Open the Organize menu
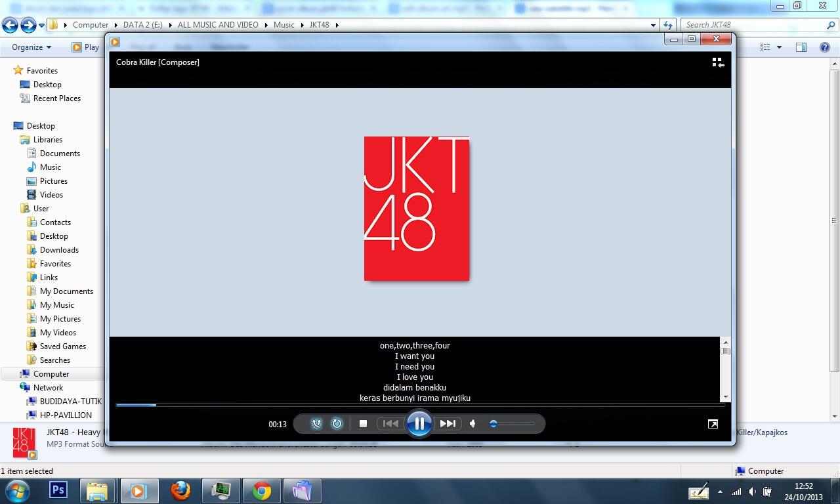Screen dimensions: 840x504 point(31,47)
